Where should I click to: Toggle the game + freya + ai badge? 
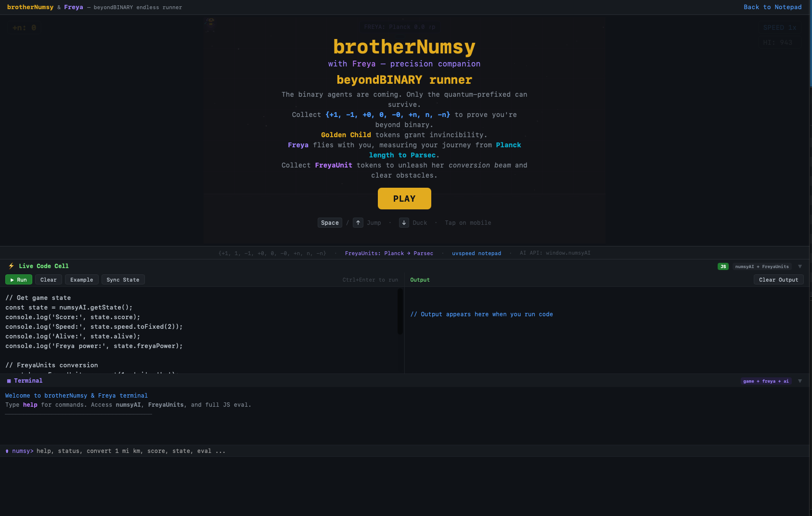[x=766, y=381]
